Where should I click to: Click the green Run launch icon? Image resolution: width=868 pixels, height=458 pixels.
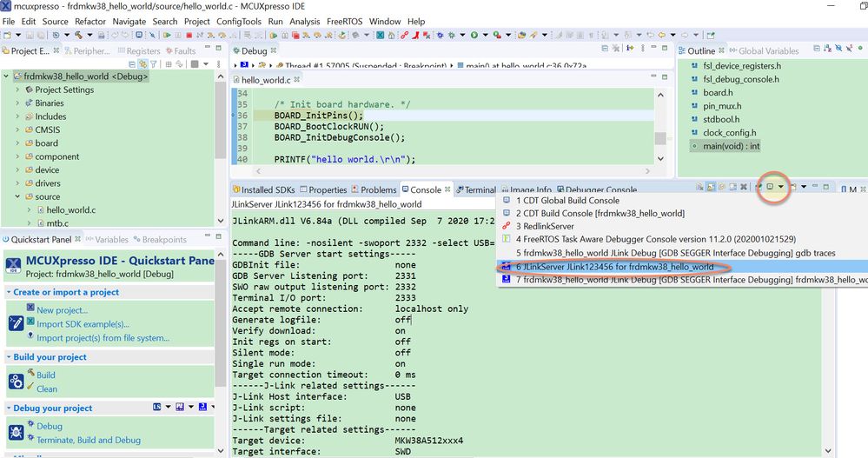coord(474,35)
